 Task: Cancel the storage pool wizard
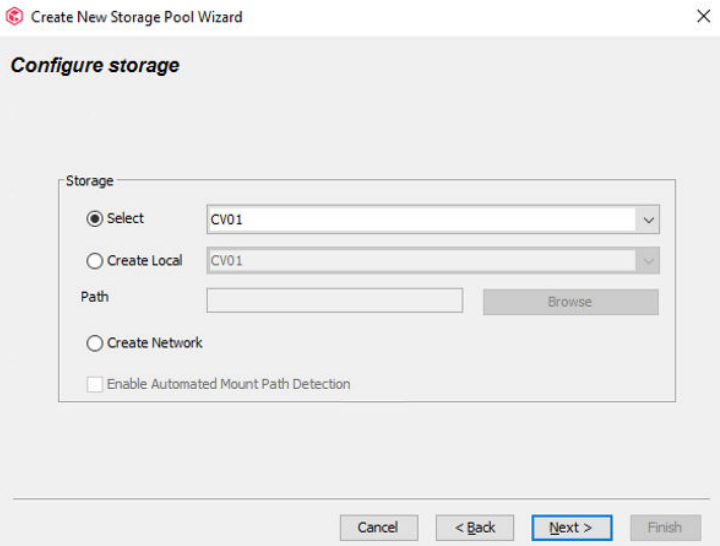(378, 527)
